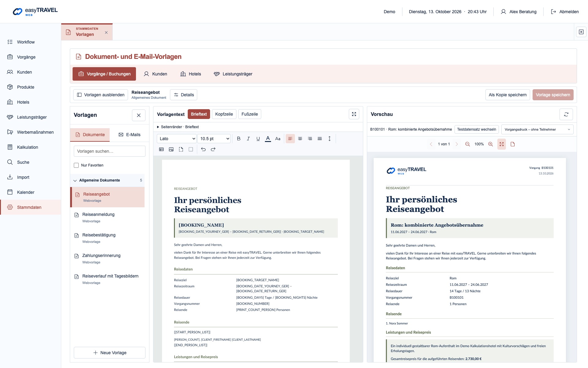Screen dimensions: 588x368
Task: Justify text in editor
Action: (320, 139)
